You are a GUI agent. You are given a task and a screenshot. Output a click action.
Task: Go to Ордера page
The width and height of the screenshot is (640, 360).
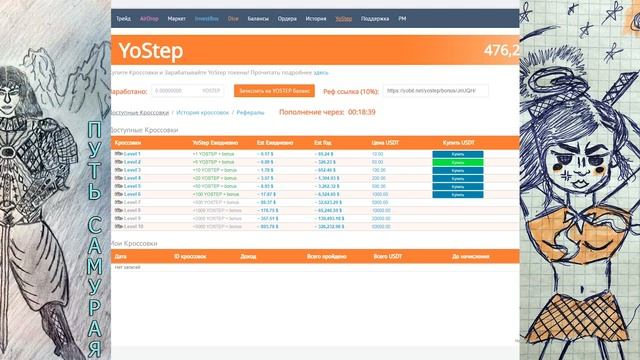tap(287, 19)
